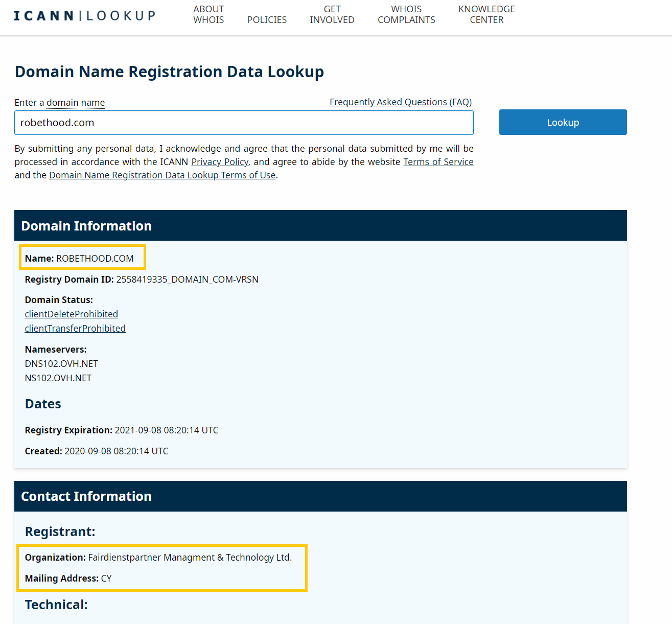Open the Policies menu item
This screenshot has height=624, width=672.
(x=267, y=20)
